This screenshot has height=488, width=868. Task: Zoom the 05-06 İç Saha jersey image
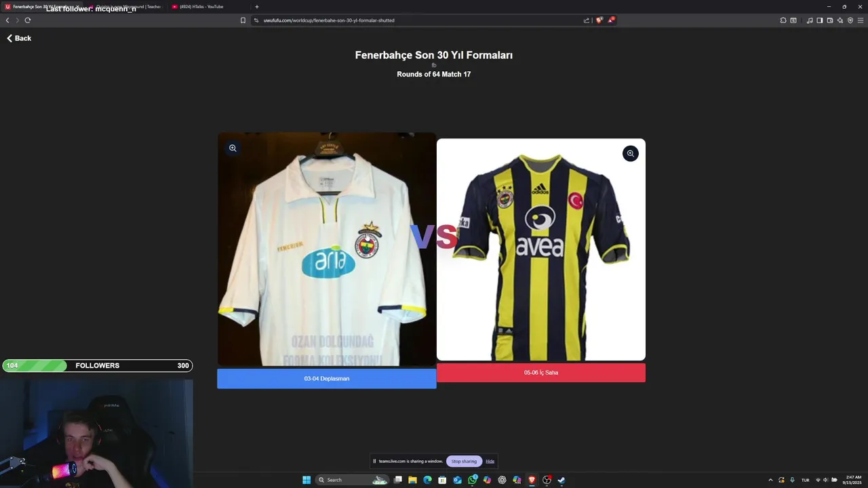[630, 154]
